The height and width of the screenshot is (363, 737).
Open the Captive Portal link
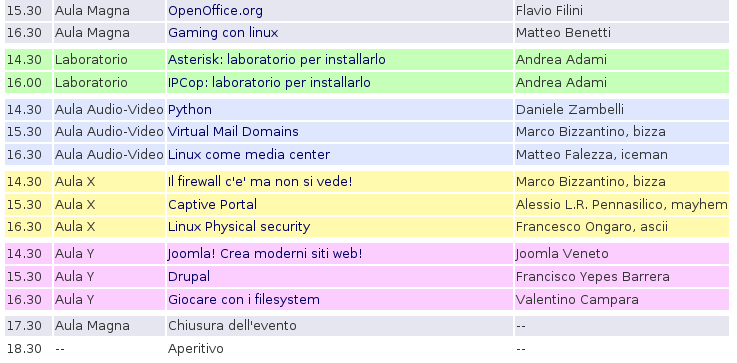212,205
